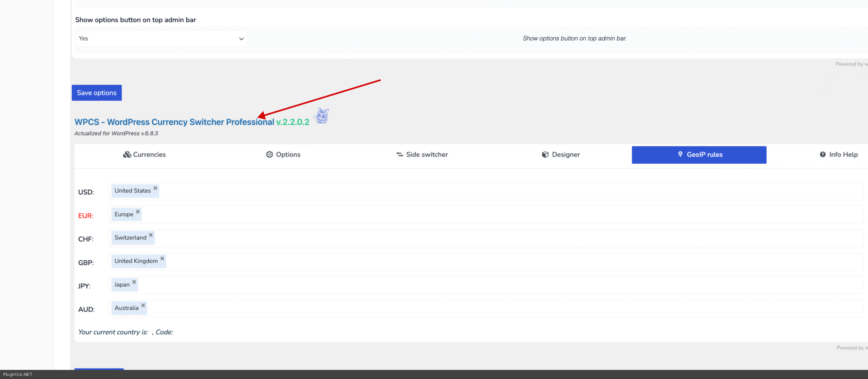The image size is (868, 379).
Task: Remove Australia tag from AUD row
Action: tap(143, 305)
